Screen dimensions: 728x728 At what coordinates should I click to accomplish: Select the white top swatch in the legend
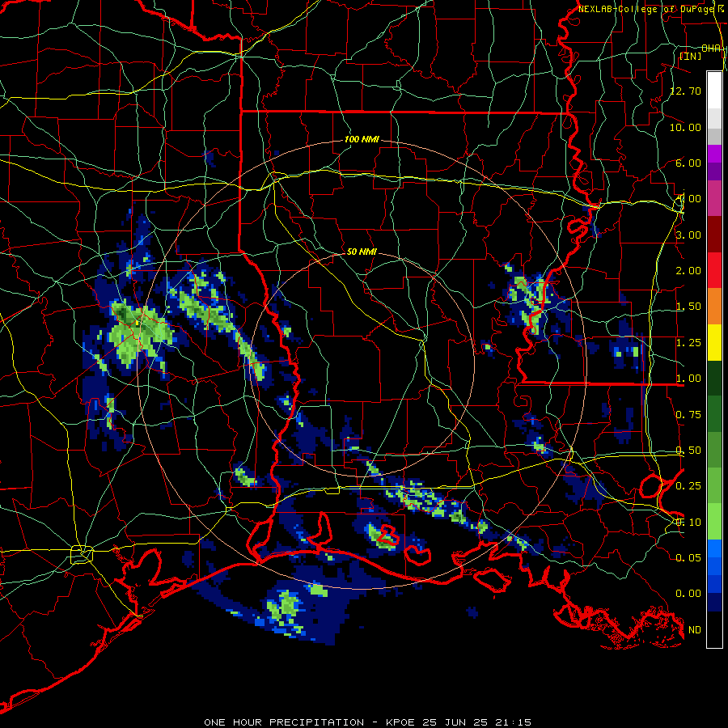[714, 90]
